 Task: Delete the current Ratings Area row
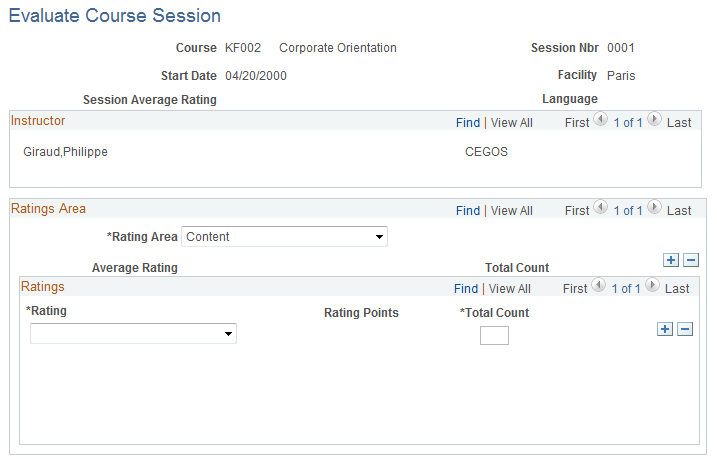coord(690,260)
